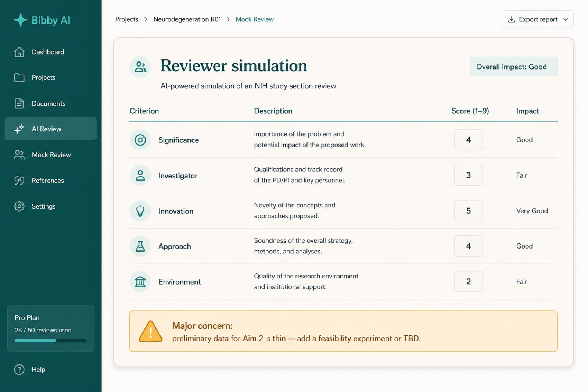The height and width of the screenshot is (392, 588).
Task: Click the Reviewer simulation people icon
Action: coord(140,67)
